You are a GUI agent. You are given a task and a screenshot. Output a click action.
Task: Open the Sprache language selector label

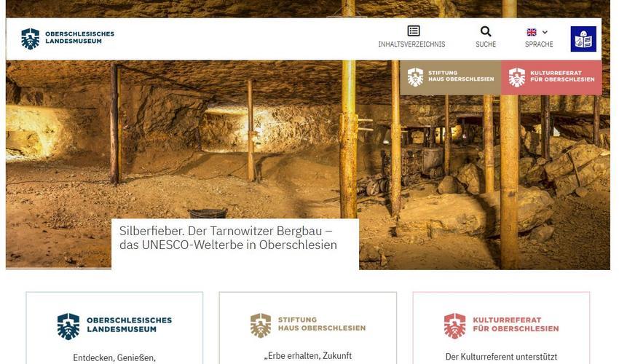pyautogui.click(x=539, y=44)
